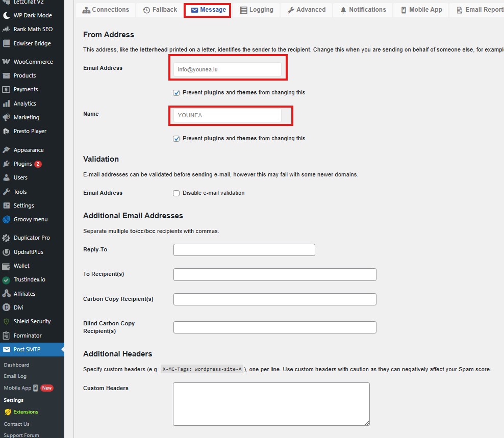Click the Rank Math SEO chart icon
This screenshot has height=438, width=504.
click(6, 29)
